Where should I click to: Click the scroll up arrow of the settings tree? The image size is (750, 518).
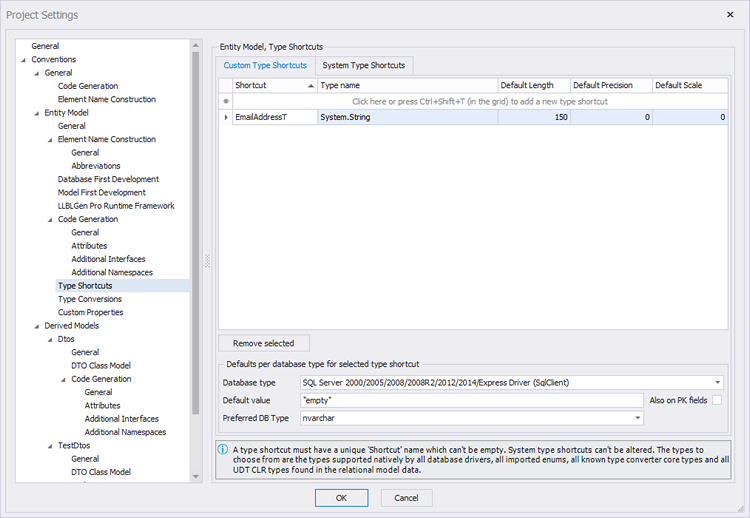point(195,45)
